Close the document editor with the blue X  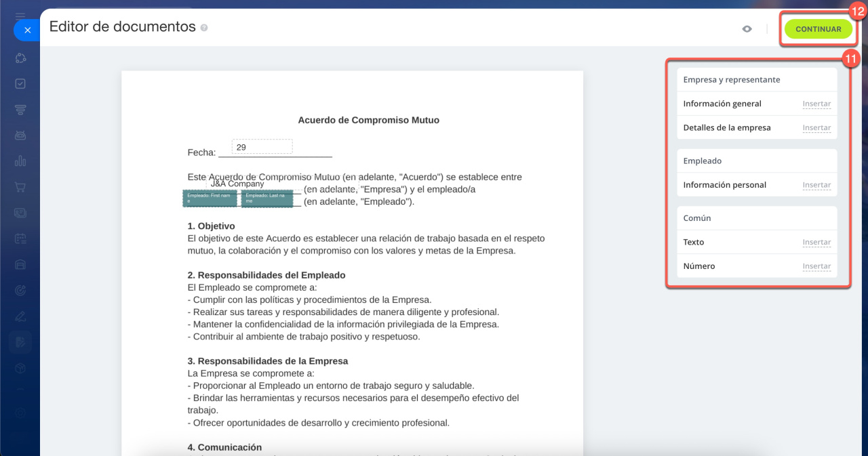[x=27, y=30]
